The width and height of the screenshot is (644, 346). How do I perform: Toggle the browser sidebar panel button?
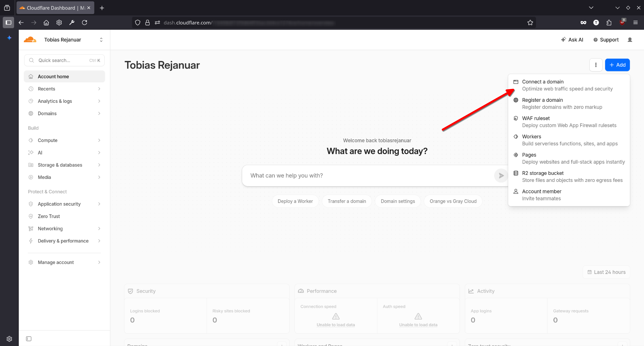click(x=8, y=23)
